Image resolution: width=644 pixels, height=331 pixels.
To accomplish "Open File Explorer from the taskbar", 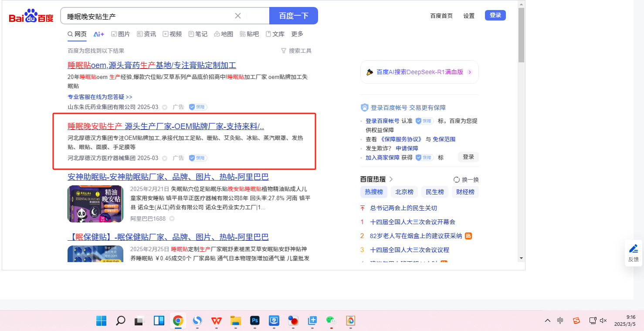I will (x=236, y=321).
